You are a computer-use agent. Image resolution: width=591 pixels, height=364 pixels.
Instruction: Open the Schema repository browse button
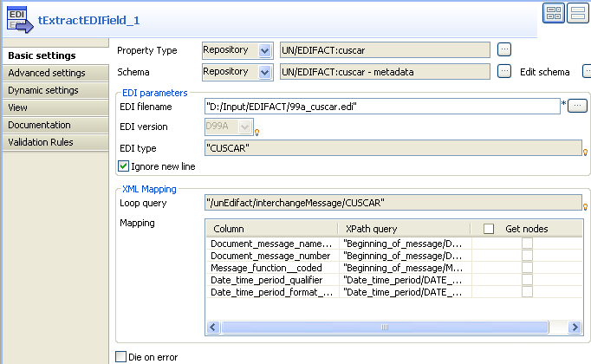tap(504, 71)
